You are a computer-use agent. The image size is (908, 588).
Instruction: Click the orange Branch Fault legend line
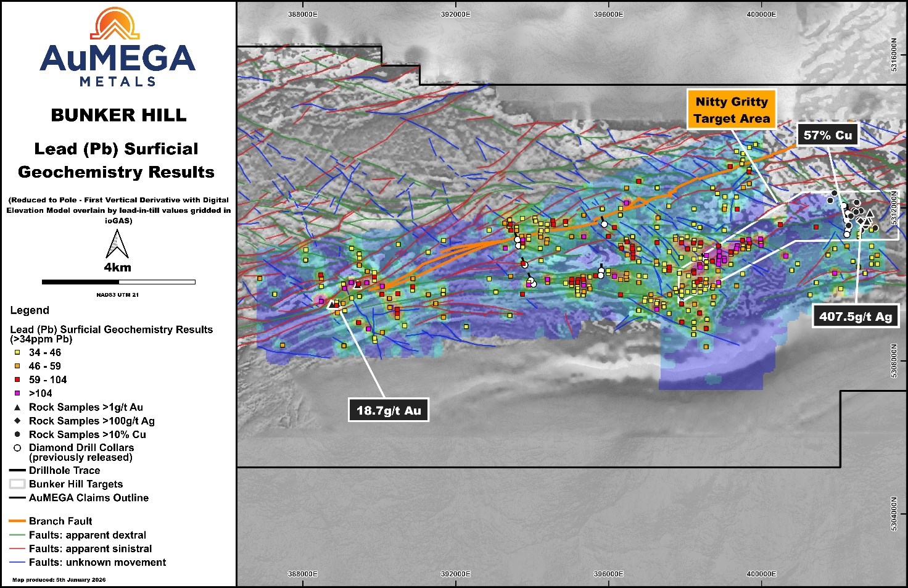click(17, 521)
